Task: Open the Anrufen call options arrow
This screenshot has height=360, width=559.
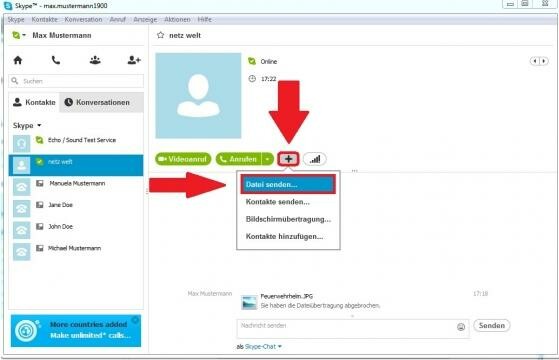Action: coord(267,159)
